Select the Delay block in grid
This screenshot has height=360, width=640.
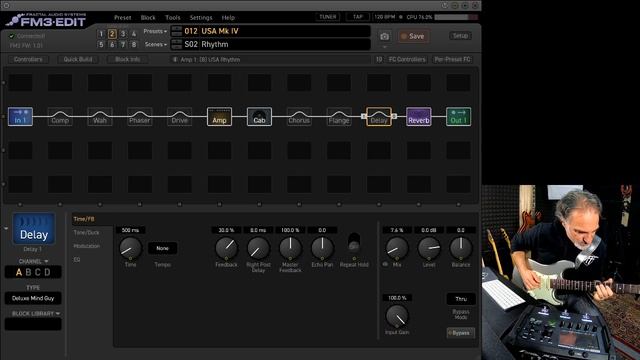pyautogui.click(x=379, y=117)
